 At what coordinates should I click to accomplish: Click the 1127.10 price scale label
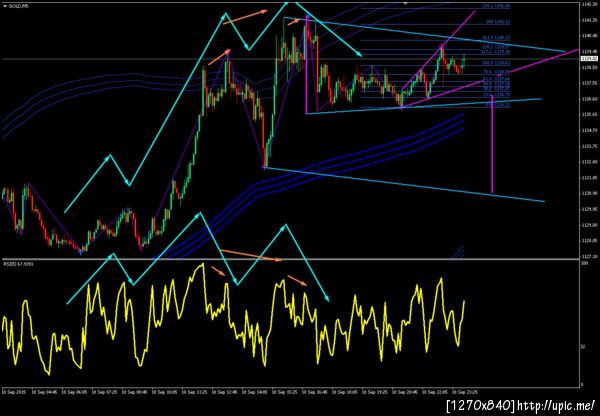(x=588, y=256)
